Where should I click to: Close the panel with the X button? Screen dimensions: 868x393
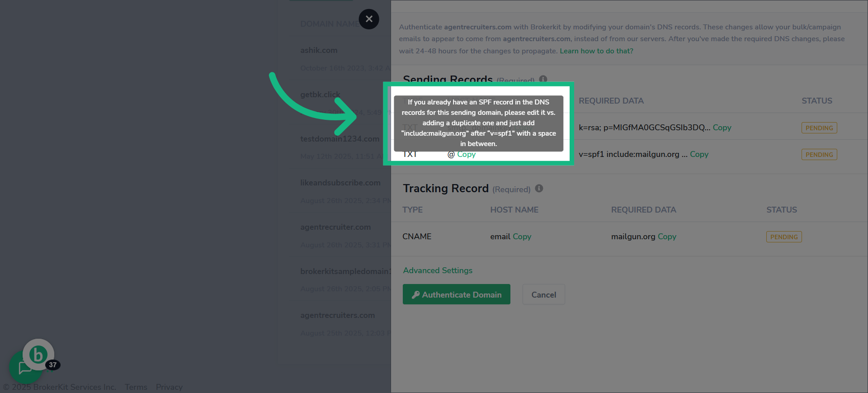[x=369, y=19]
